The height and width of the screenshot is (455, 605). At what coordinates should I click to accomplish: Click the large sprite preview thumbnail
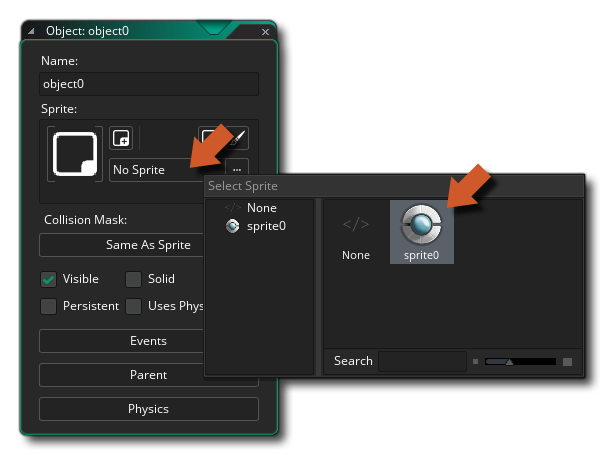75,154
